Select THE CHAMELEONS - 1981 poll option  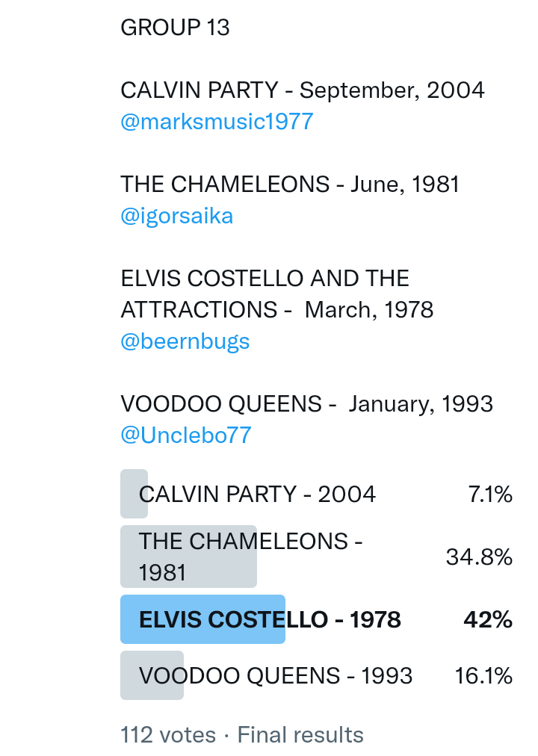[250, 557]
